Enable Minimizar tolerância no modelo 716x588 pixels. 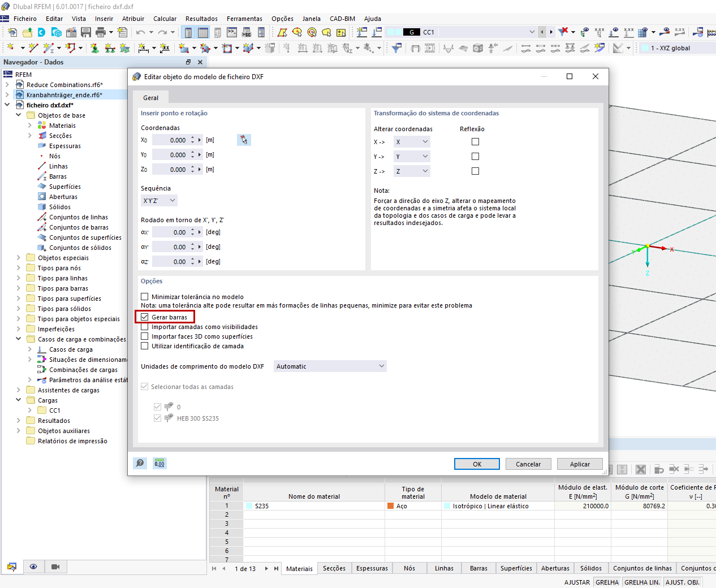144,296
